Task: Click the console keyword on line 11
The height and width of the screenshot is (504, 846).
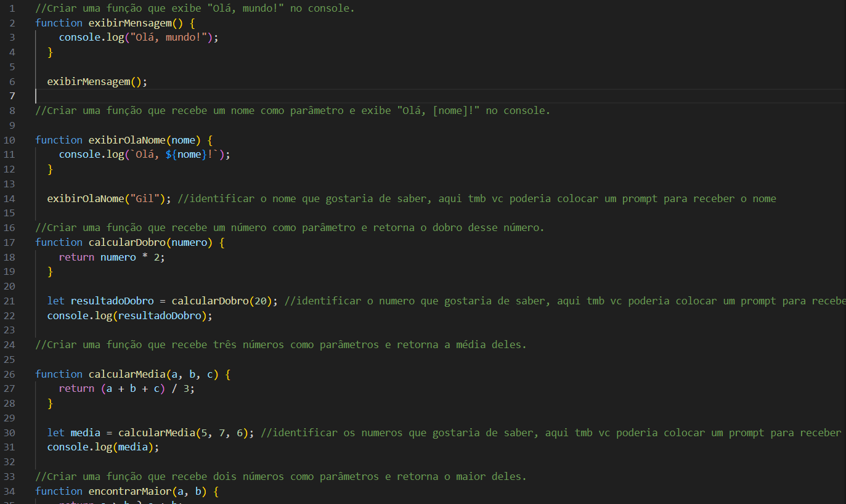Action: pos(79,154)
